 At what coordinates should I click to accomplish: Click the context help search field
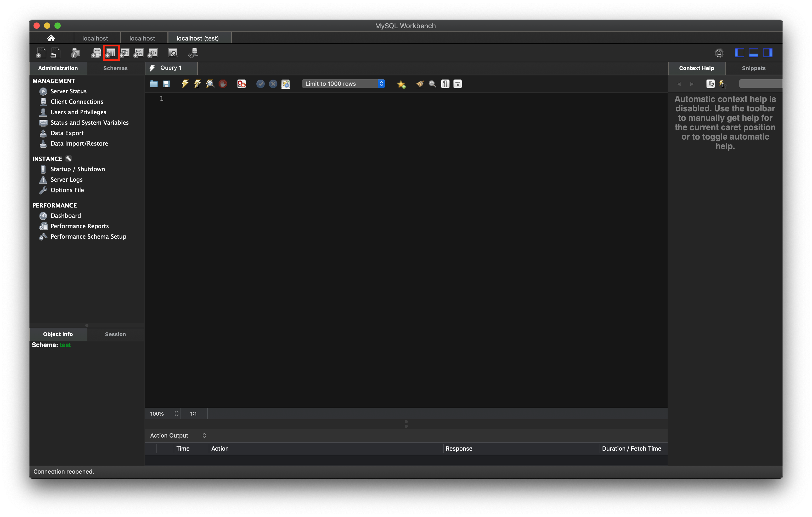[761, 84]
